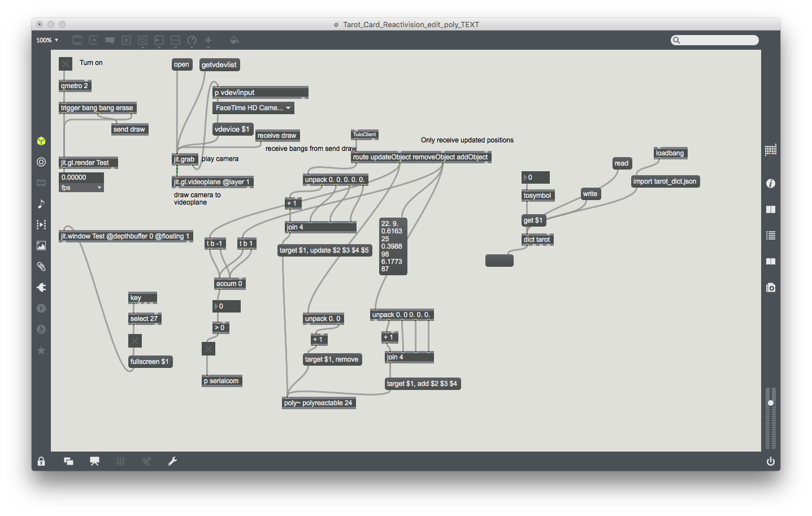
Task: Click the empty message box left of dict tarot
Action: click(500, 260)
